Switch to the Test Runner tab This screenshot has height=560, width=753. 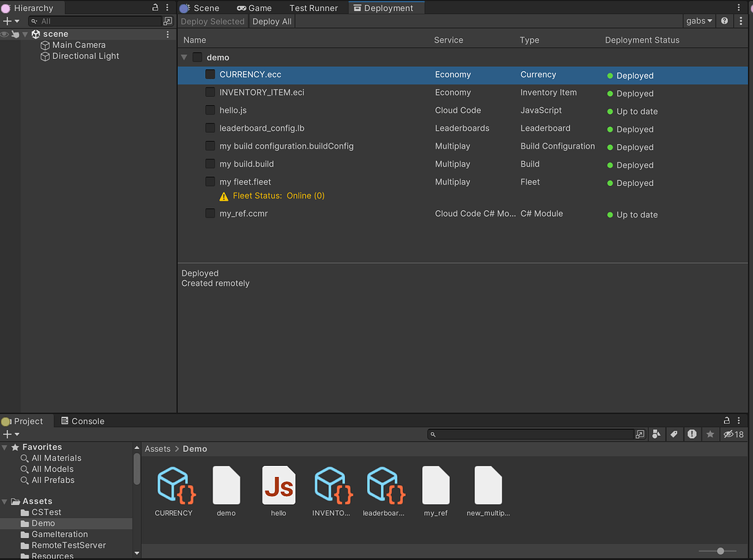coord(313,8)
